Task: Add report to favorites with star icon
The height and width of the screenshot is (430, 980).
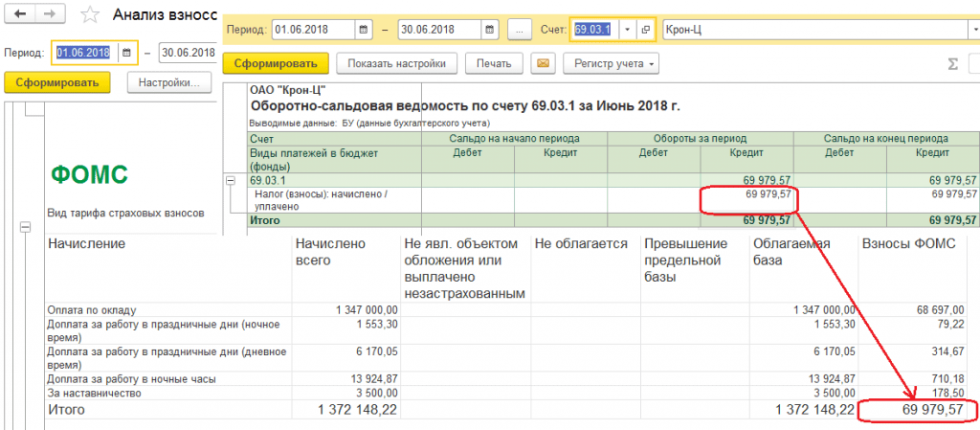Action: click(x=89, y=15)
